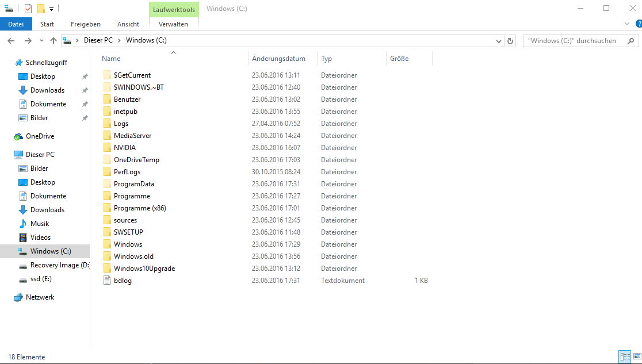Go up one folder level
The width and height of the screenshot is (642, 364).
tap(54, 40)
